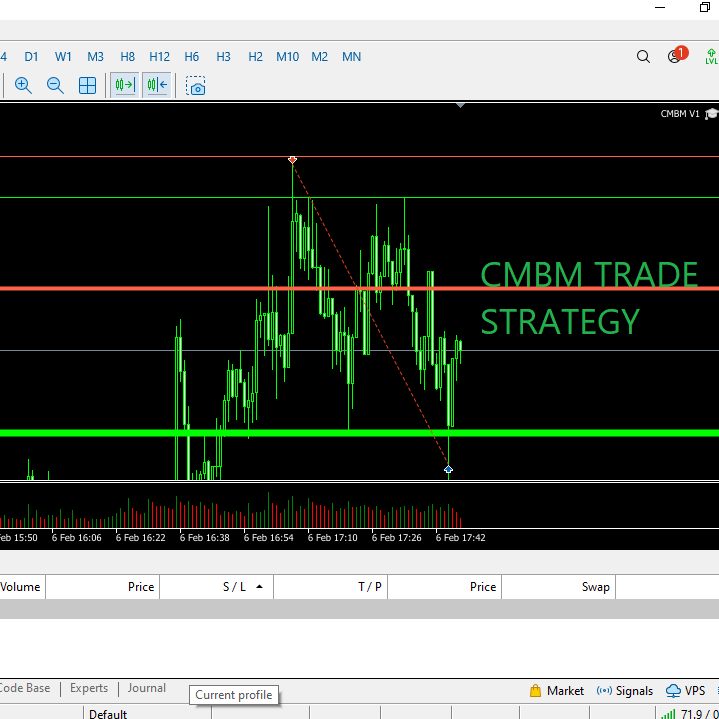
Task: Click the chart shift triangle marker
Action: click(x=460, y=105)
